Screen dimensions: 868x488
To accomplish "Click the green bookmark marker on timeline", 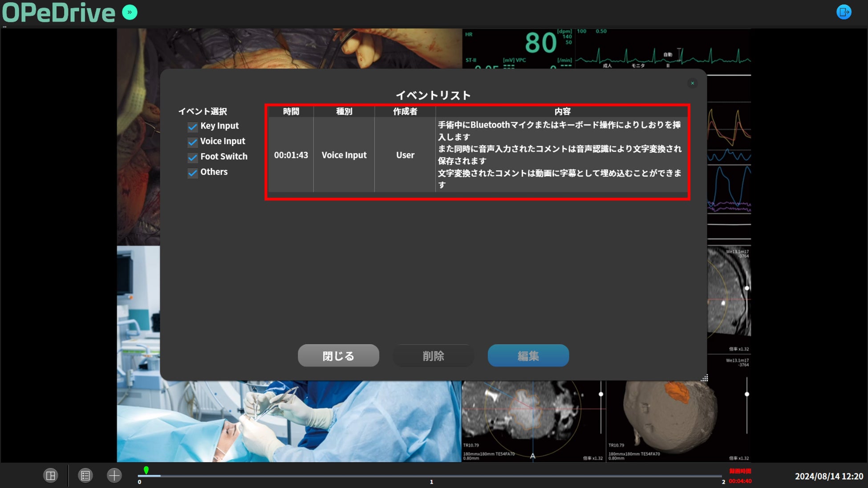I will [146, 470].
